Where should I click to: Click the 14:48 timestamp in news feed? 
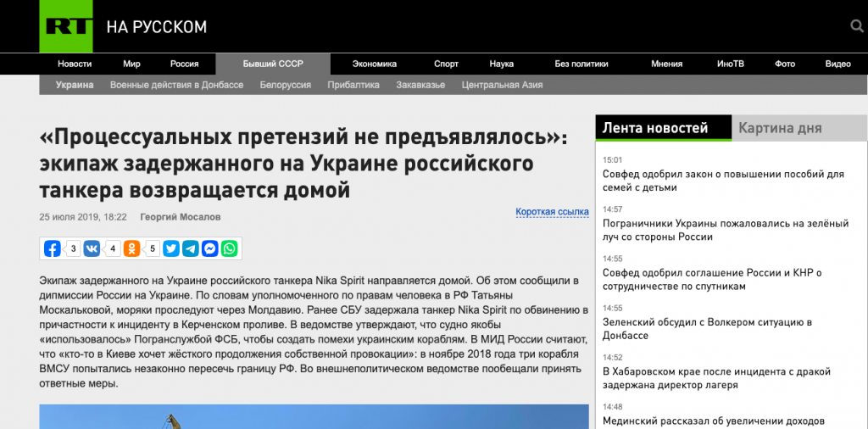pyautogui.click(x=613, y=406)
